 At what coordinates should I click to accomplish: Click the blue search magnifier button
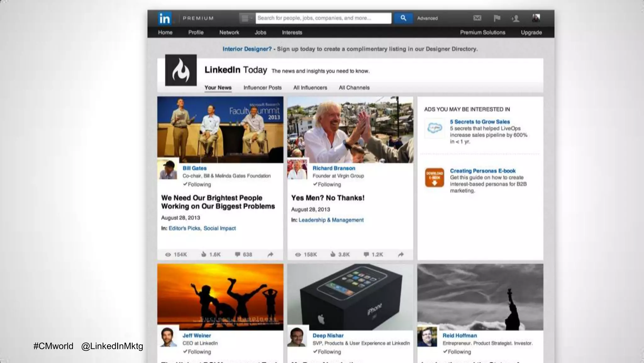pyautogui.click(x=403, y=18)
